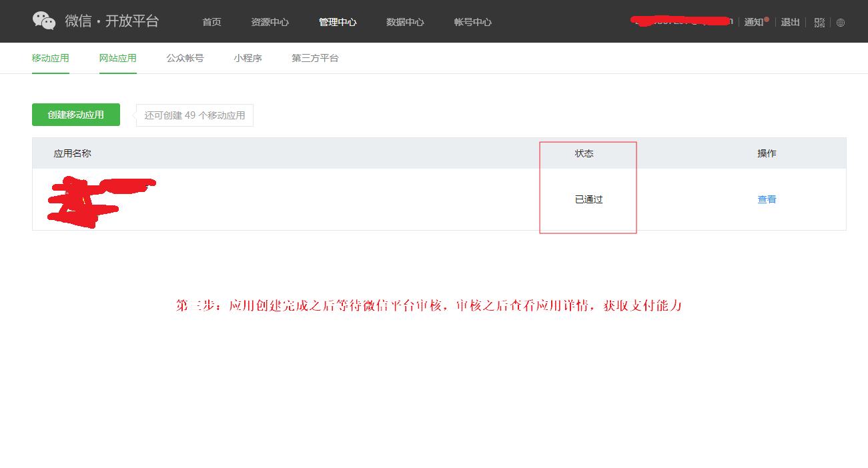Go to 首页 in top navigation
The width and height of the screenshot is (868, 468).
211,22
